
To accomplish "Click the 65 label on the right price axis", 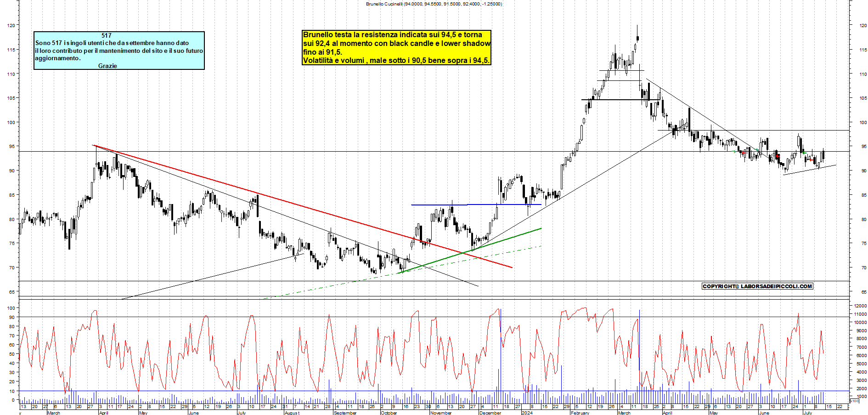I will coord(864,292).
